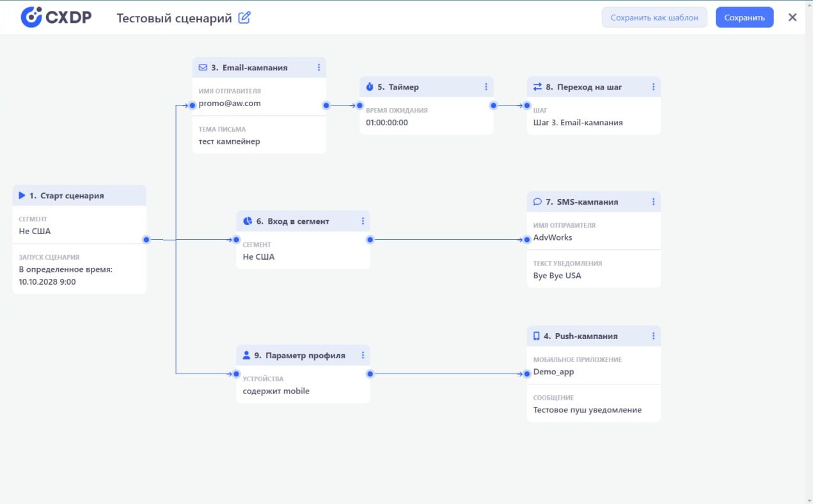Click the 6. Вход в сегмент header
The image size is (813, 504).
click(303, 221)
